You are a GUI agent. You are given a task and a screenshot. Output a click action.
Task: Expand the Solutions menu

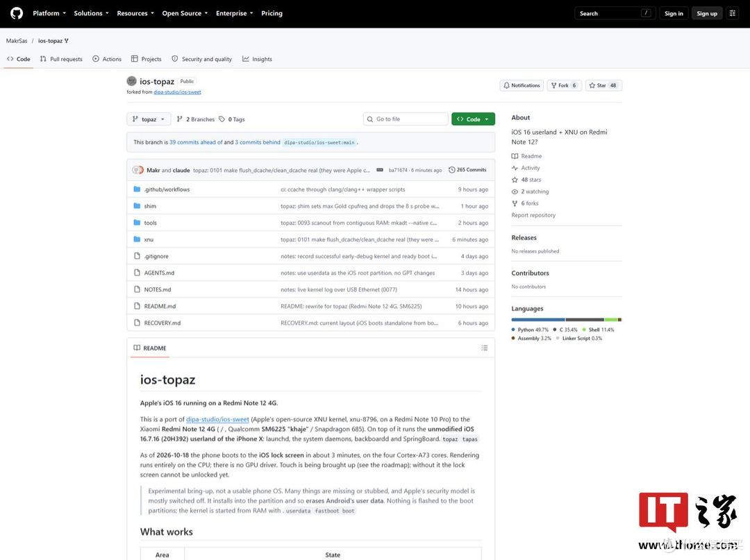(92, 13)
